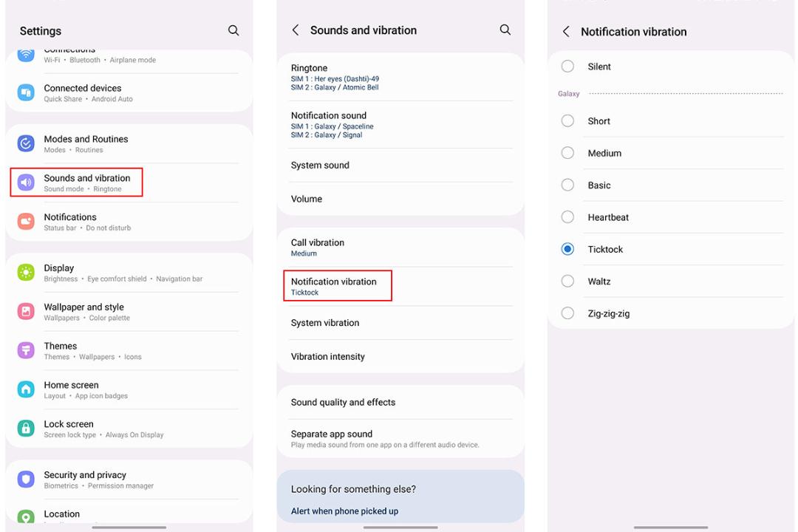Screen dimensions: 798x532
Task: Open Connected devices label in Settings
Action: pos(83,88)
